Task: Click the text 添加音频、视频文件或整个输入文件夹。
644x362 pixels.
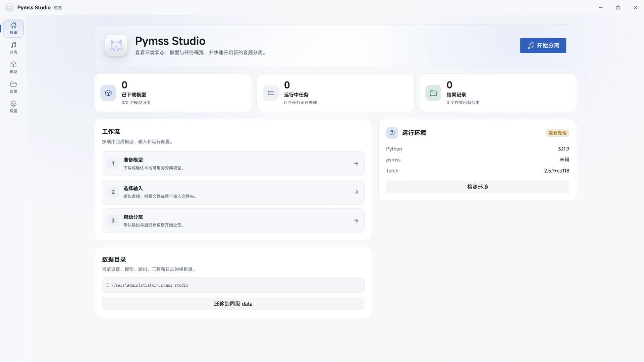Action: (160, 196)
